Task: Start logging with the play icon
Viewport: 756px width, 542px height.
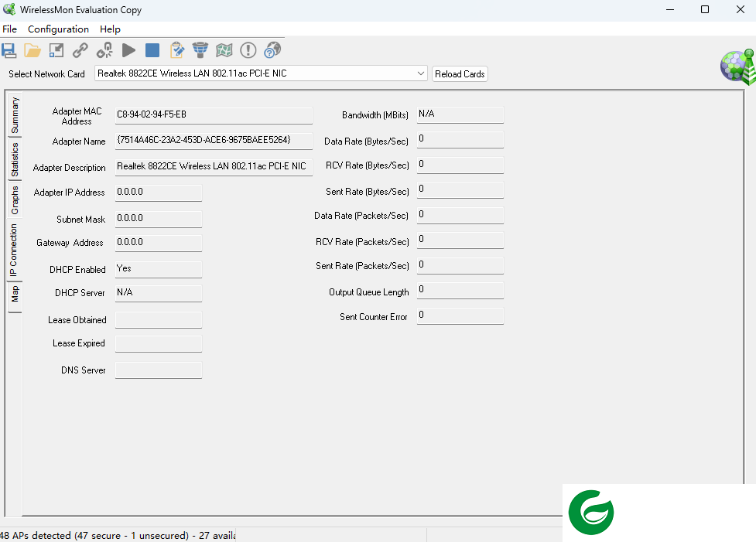Action: (128, 50)
